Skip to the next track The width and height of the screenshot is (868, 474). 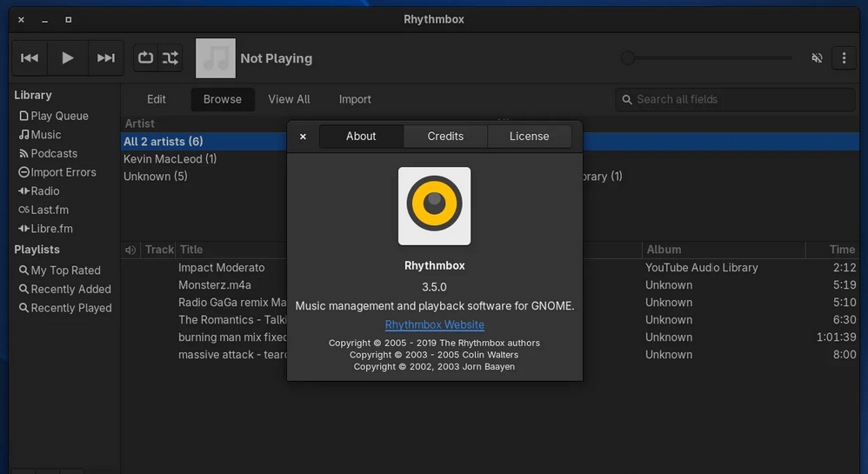pyautogui.click(x=106, y=57)
